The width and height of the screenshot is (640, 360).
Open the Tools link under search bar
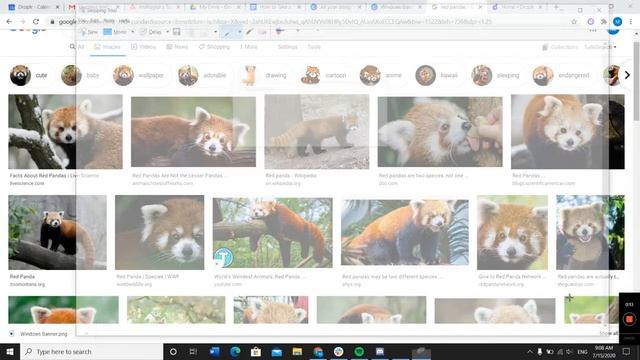point(314,47)
